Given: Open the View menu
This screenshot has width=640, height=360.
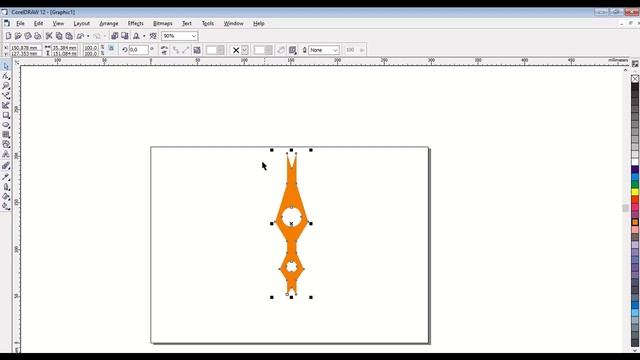Looking at the screenshot, I should tap(58, 23).
